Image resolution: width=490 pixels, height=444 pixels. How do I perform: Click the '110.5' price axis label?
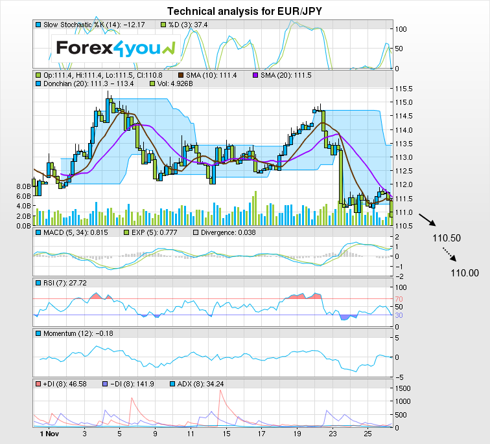click(404, 226)
